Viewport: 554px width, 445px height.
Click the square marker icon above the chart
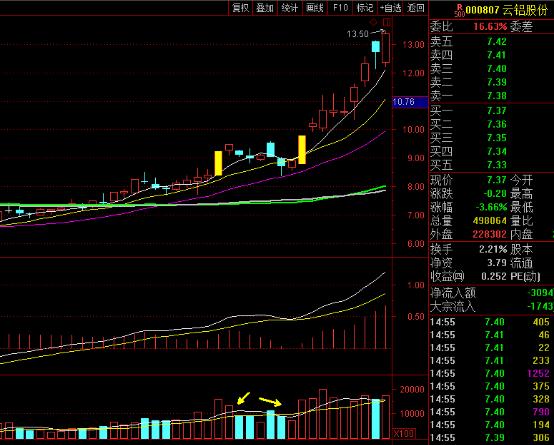tap(387, 23)
